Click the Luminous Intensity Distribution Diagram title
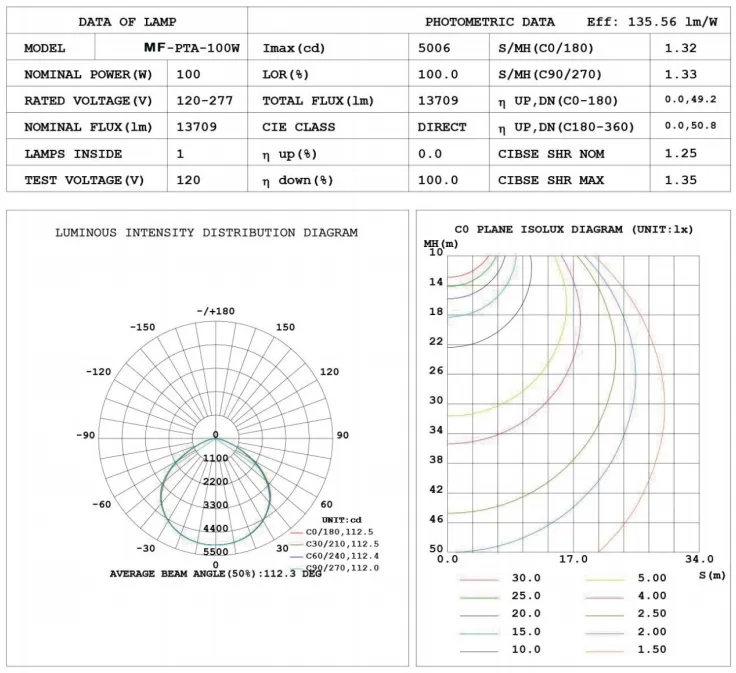736x673 pixels. pyautogui.click(x=207, y=233)
